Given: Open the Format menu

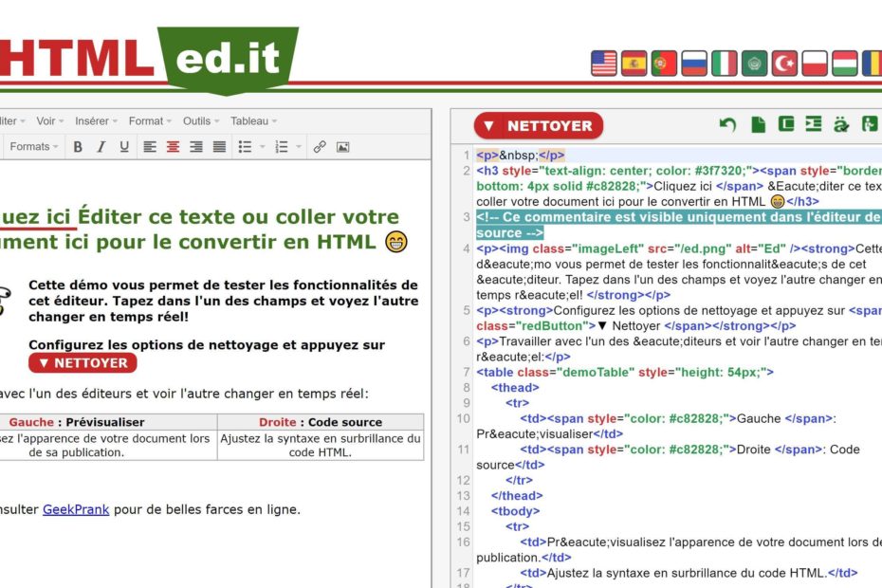Looking at the screenshot, I should (150, 121).
